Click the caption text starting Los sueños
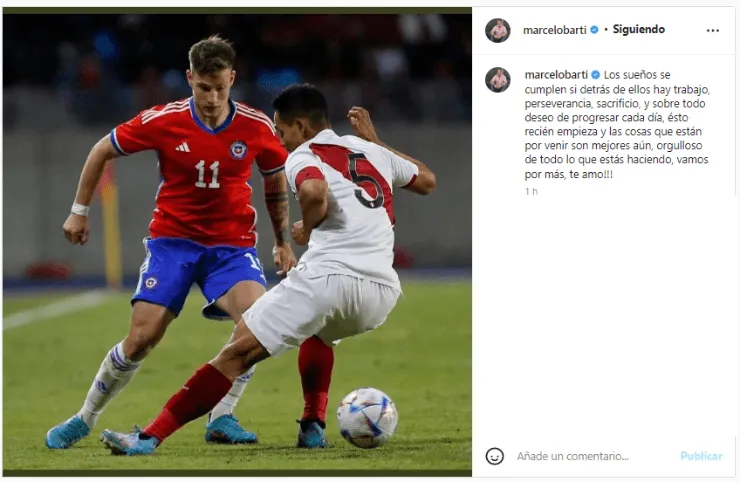Viewport: 740px width, 482px height. tap(617, 125)
